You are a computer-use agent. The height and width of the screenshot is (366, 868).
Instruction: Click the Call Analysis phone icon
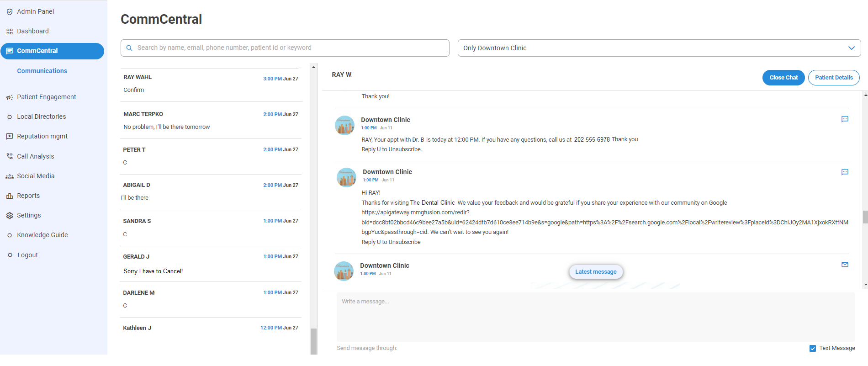pyautogui.click(x=10, y=156)
